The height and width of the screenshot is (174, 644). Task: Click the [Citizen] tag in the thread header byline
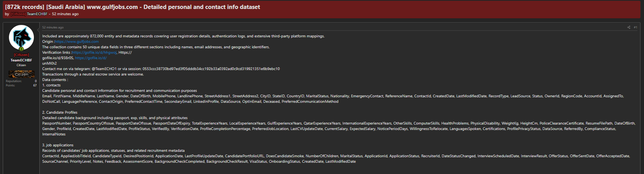18,14
